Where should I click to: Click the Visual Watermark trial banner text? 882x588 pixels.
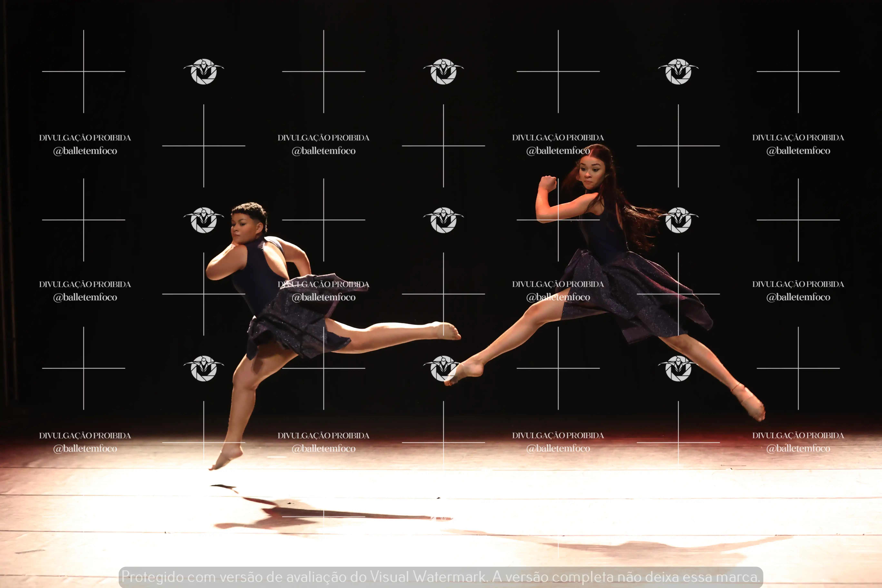coord(441,576)
